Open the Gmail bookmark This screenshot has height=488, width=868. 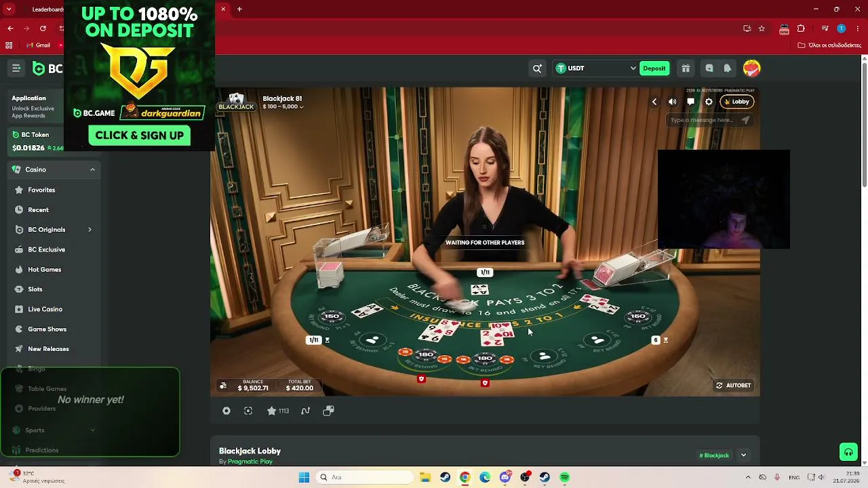click(38, 45)
